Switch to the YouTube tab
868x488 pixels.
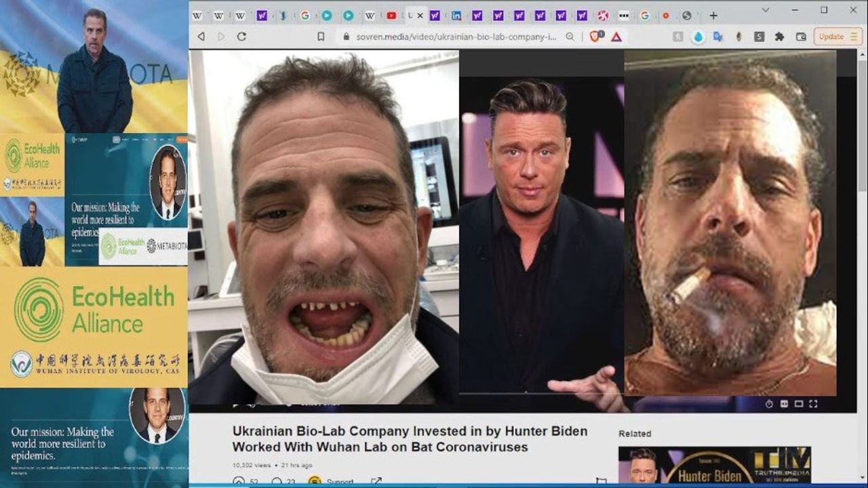click(x=391, y=16)
